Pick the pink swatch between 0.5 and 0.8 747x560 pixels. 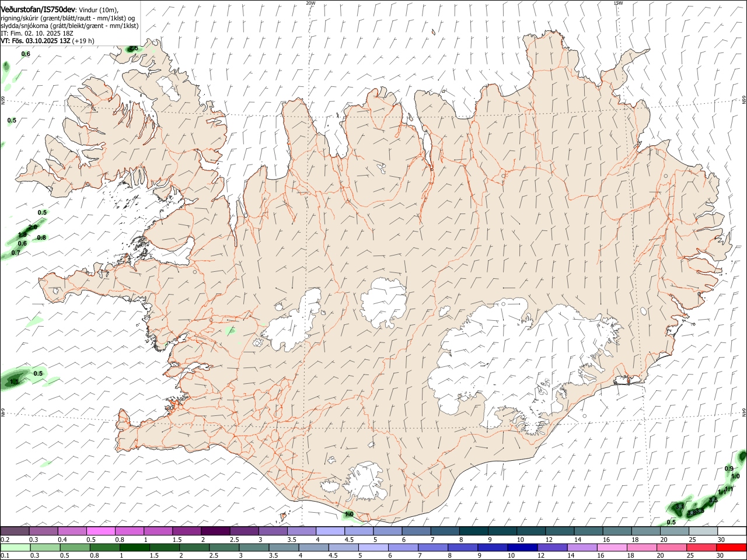101,531
